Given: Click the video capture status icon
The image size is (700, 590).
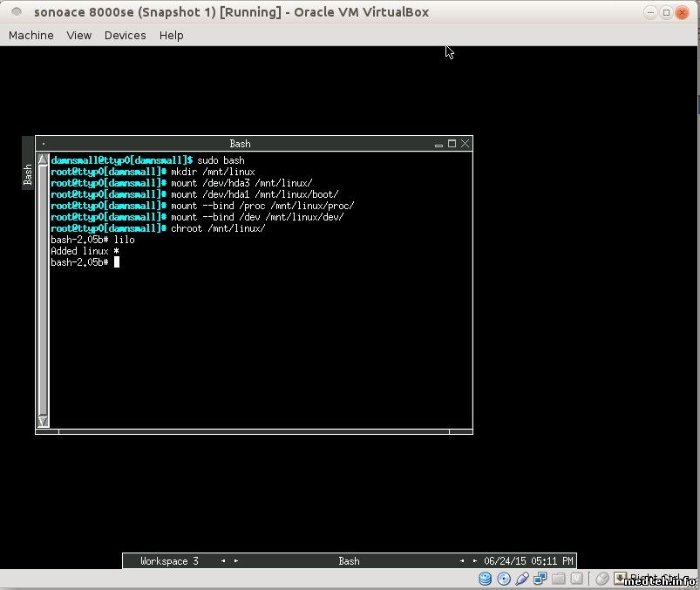Looking at the screenshot, I should [x=576, y=579].
